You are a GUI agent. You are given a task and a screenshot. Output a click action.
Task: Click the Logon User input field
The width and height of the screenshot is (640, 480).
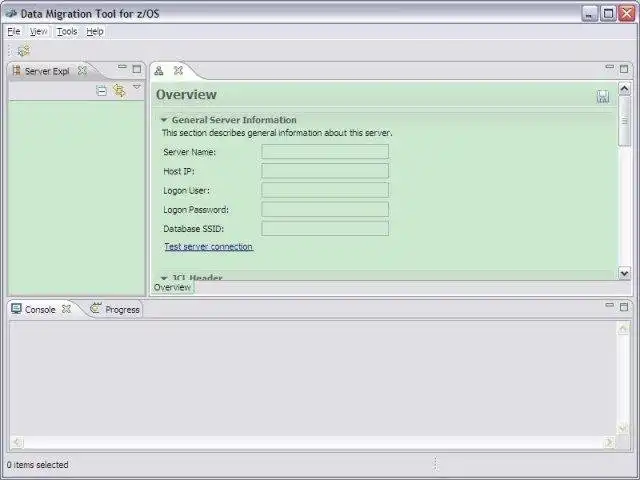pos(325,190)
